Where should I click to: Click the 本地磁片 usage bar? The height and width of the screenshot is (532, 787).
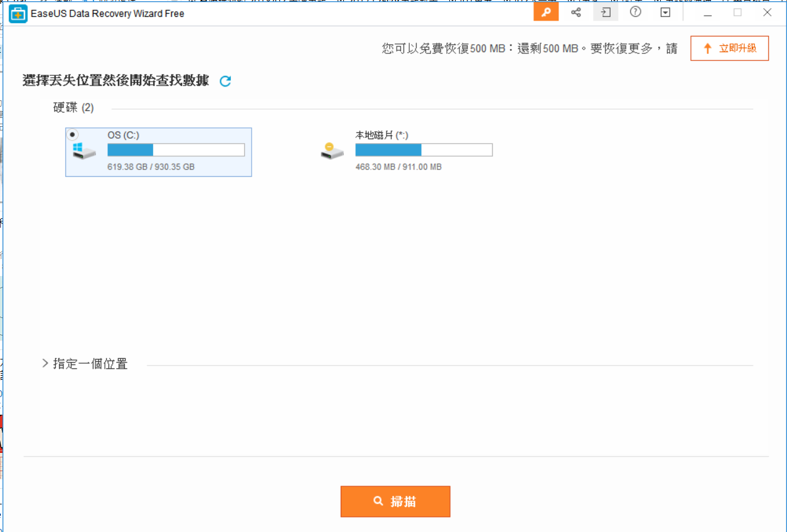pyautogui.click(x=424, y=150)
